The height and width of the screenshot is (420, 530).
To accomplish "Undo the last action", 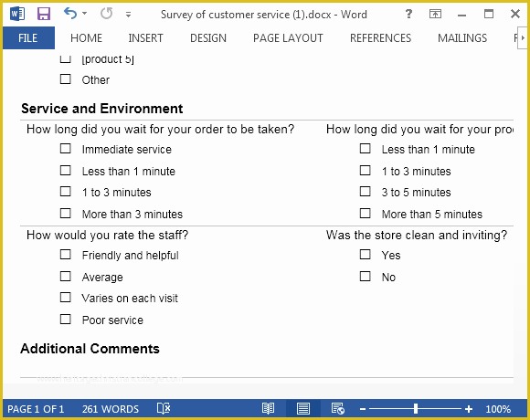I will (x=70, y=14).
